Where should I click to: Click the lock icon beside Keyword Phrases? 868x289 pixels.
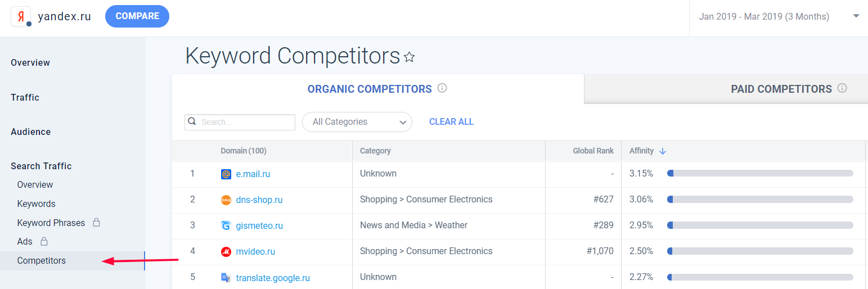(96, 223)
